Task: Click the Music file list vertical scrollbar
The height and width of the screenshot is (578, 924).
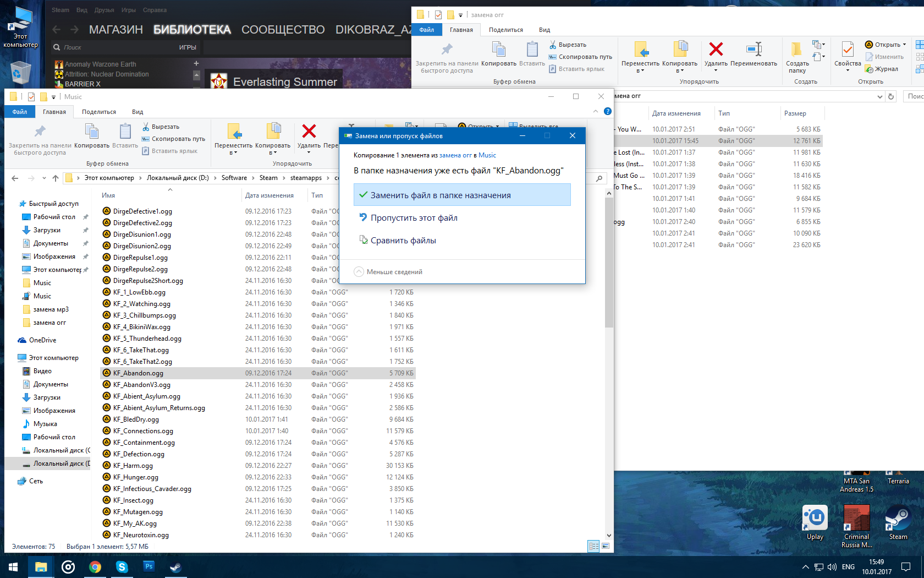Action: (x=609, y=263)
